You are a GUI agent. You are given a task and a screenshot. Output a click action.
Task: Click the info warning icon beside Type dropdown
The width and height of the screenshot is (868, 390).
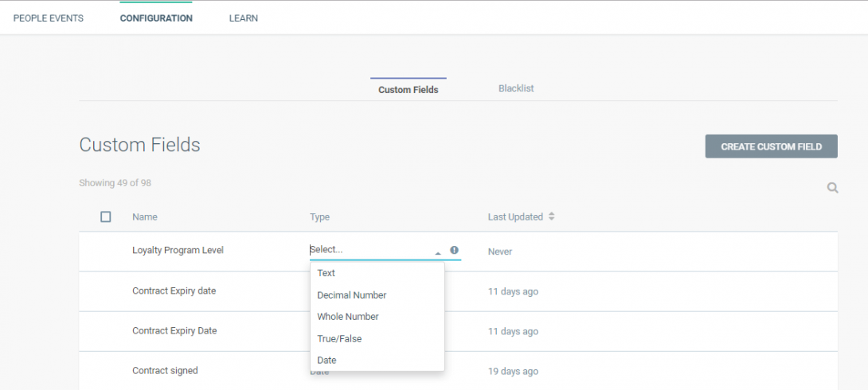454,250
